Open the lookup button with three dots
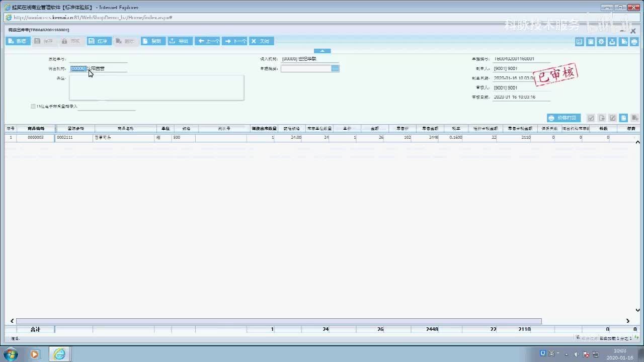The height and width of the screenshot is (362, 644). (335, 68)
